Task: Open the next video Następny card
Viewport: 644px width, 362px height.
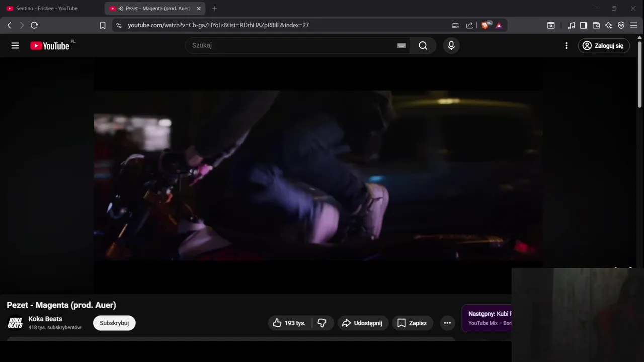Action: [x=487, y=318]
